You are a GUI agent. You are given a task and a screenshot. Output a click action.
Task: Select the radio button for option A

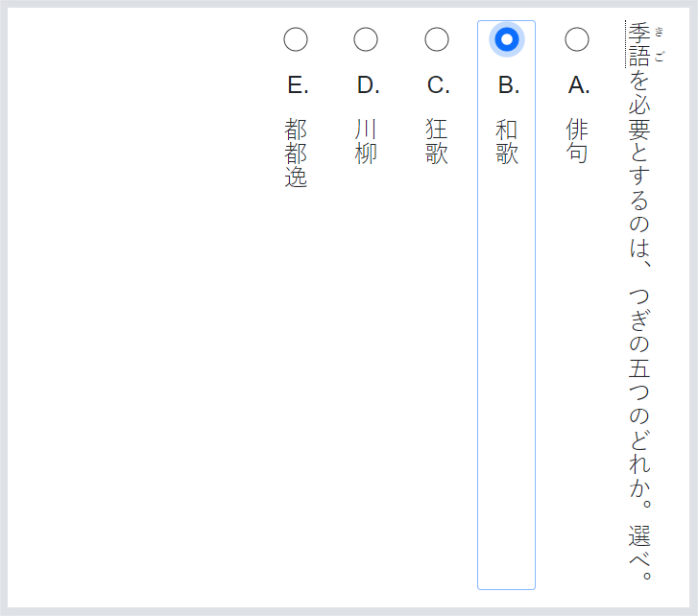[x=577, y=39]
